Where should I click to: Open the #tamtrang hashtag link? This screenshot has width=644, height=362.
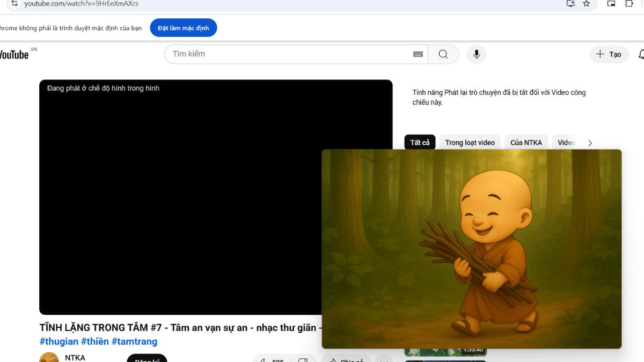135,342
